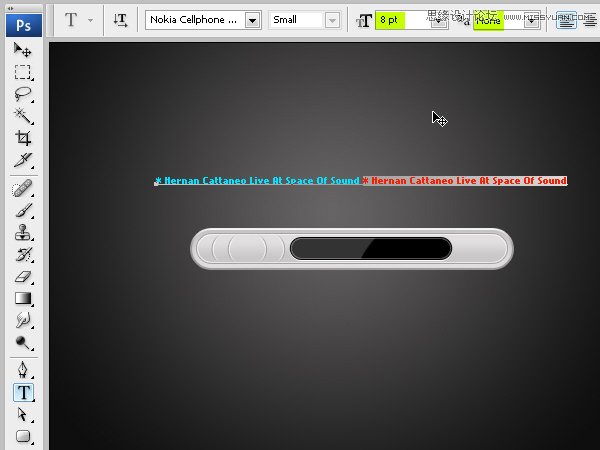The image size is (600, 450).
Task: Select the Healing Brush tool
Action: click(23, 188)
